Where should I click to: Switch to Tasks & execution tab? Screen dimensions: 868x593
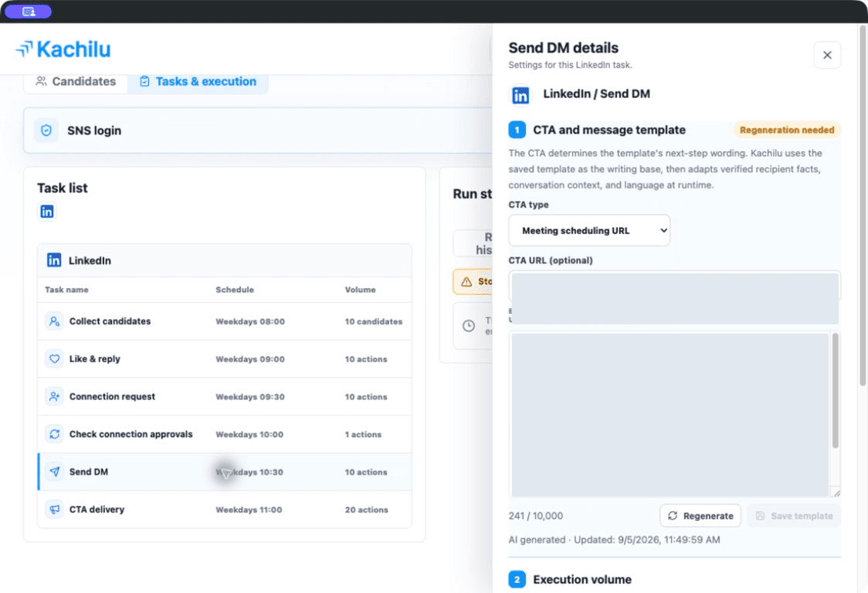point(198,81)
